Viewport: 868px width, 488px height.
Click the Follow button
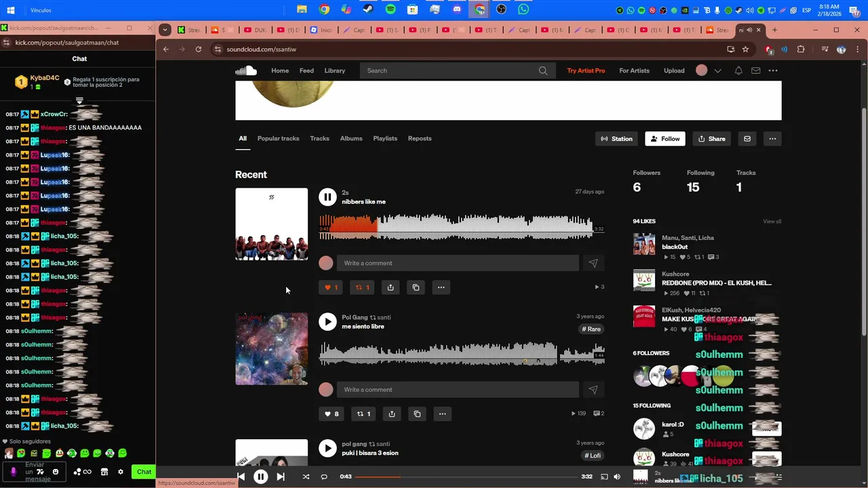coord(665,139)
